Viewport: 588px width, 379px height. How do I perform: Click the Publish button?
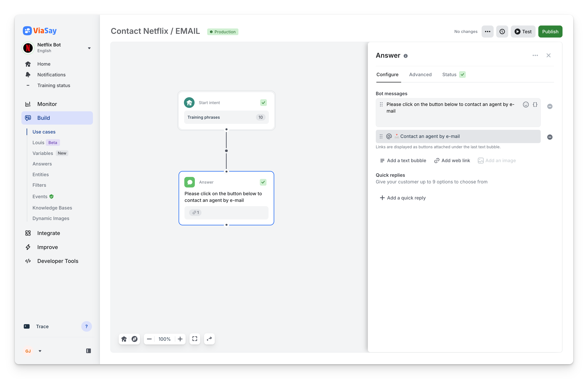click(550, 31)
